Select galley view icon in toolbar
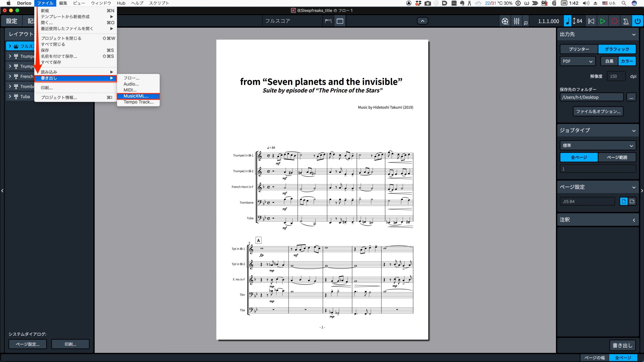 click(x=328, y=21)
